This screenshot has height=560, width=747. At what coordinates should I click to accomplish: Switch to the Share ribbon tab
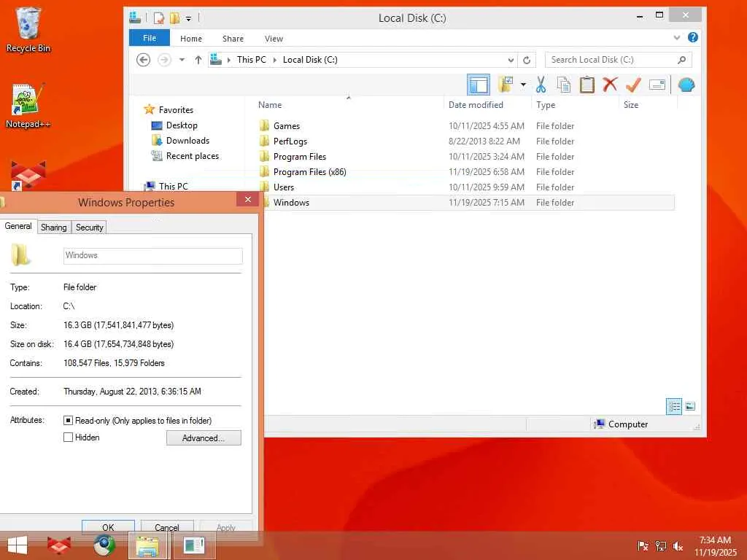tap(233, 39)
